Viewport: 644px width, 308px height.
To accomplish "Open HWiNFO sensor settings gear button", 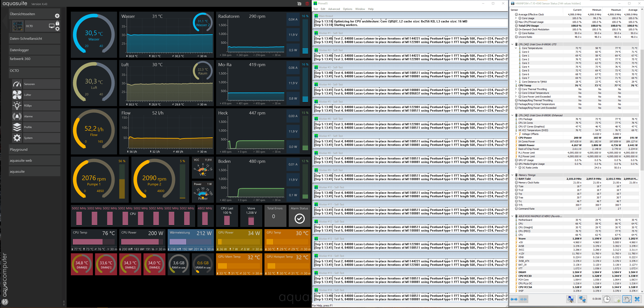I will [x=627, y=299].
